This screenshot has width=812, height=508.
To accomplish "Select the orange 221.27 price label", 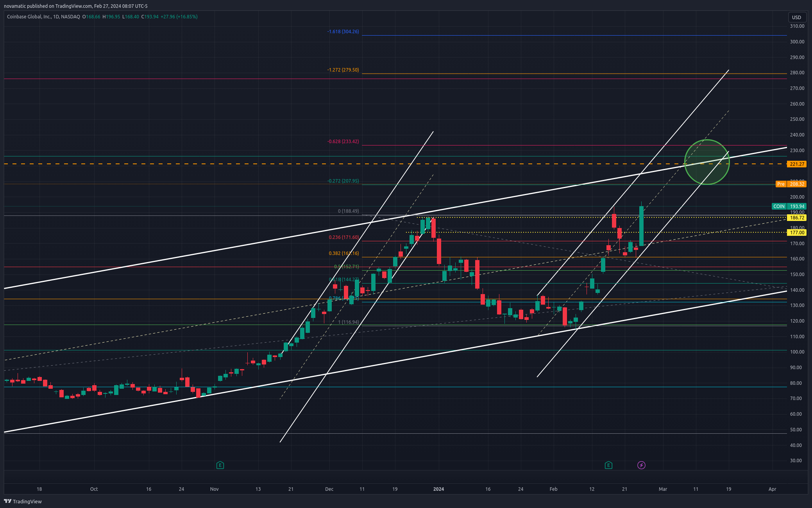I will (797, 164).
